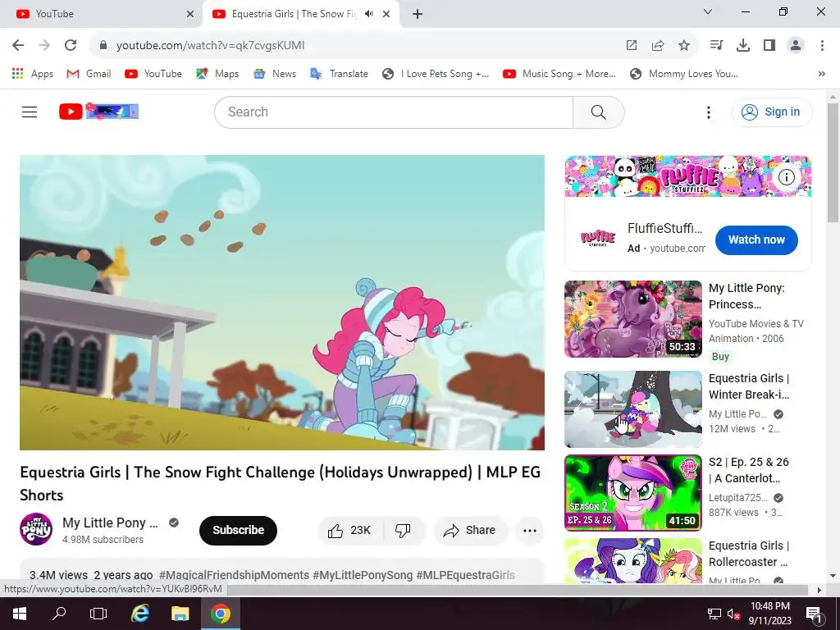This screenshot has width=840, height=630.
Task: Open I Love Pets Song bookmark
Action: pos(436,74)
